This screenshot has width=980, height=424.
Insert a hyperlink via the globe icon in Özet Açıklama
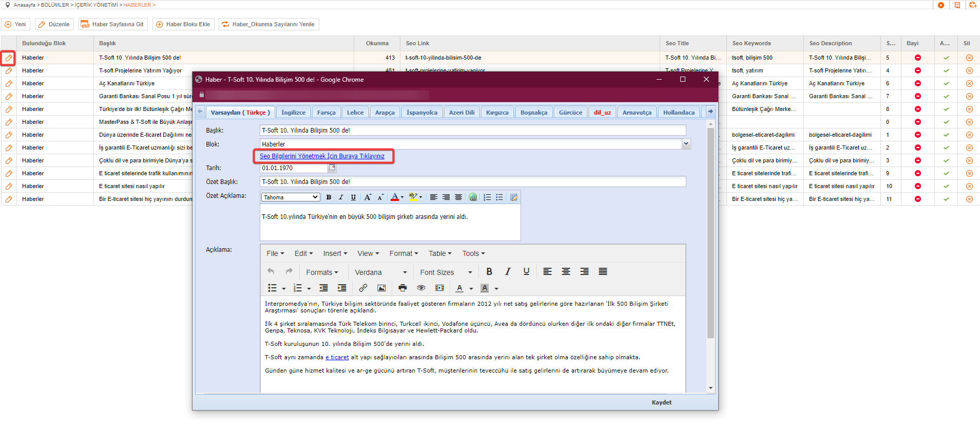point(473,197)
